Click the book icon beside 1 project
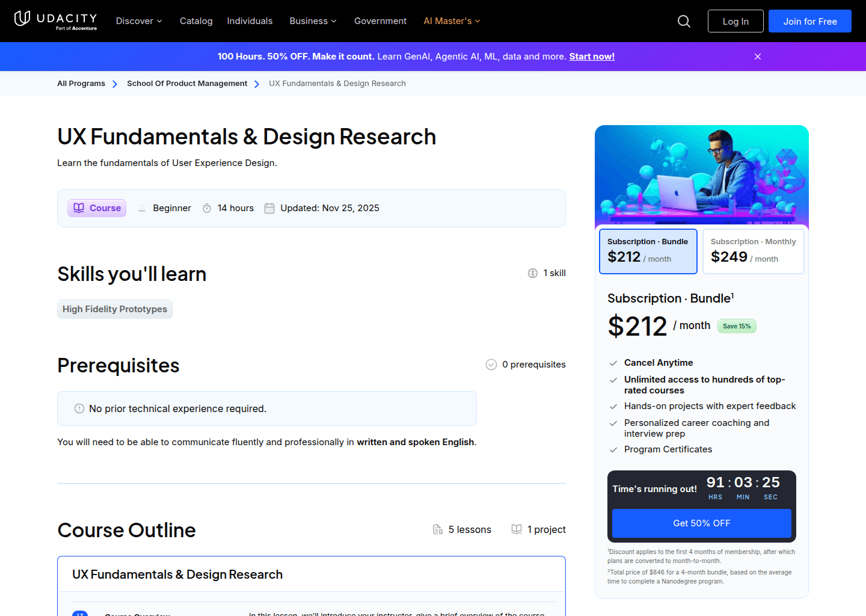The image size is (866, 616). tap(517, 529)
